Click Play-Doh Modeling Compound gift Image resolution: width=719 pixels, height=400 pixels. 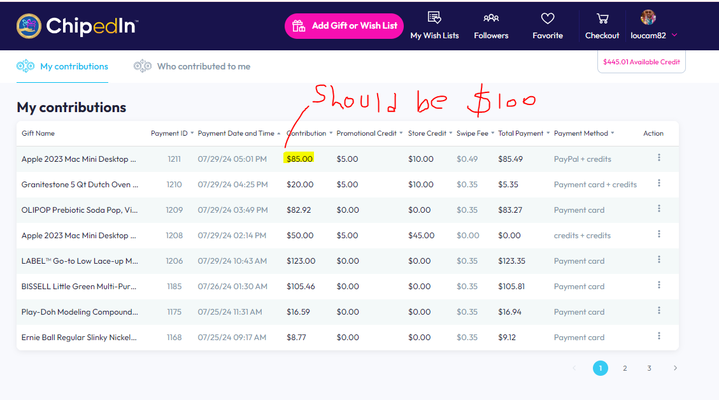click(80, 312)
